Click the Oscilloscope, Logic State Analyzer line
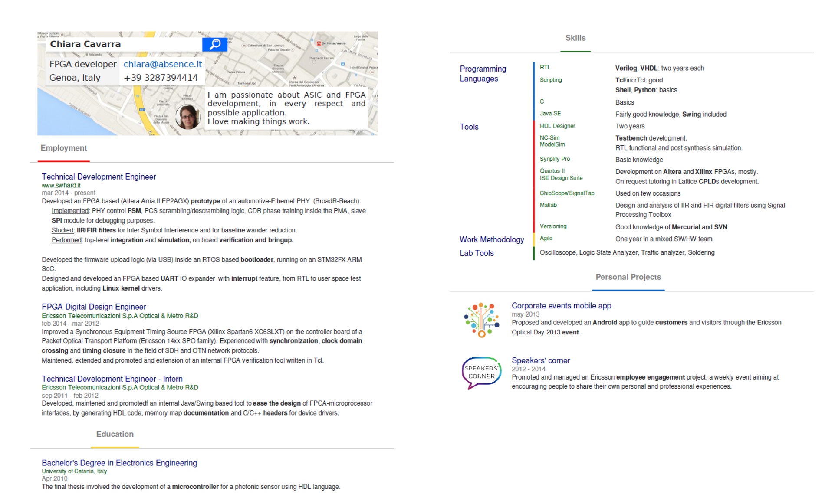 (627, 252)
